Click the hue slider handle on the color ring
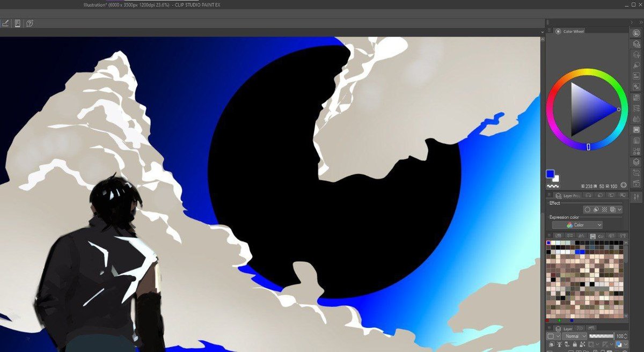644x352 pixels. [588, 146]
